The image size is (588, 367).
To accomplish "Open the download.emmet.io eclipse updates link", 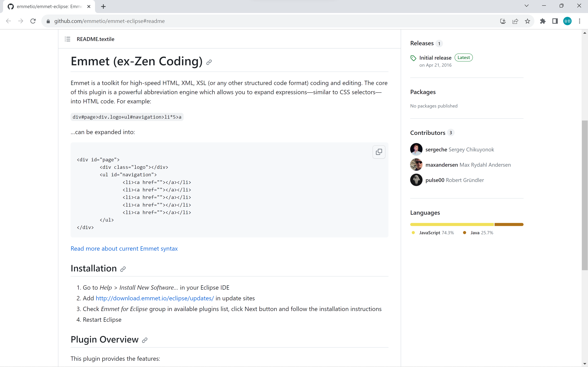I will tap(155, 298).
